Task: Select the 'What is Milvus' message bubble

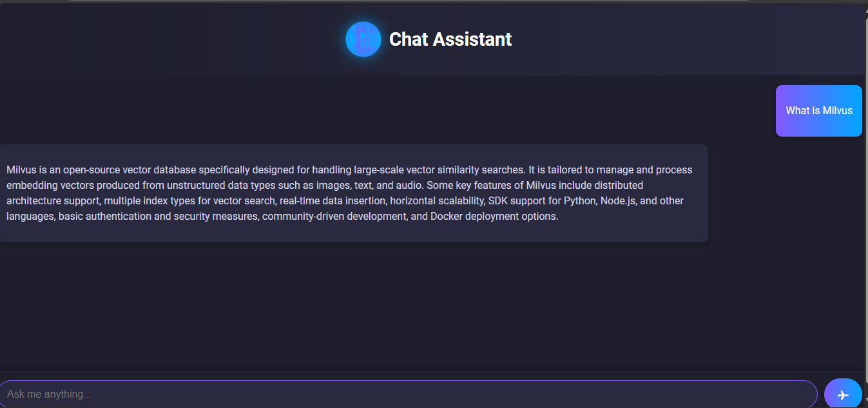Action: [x=818, y=110]
